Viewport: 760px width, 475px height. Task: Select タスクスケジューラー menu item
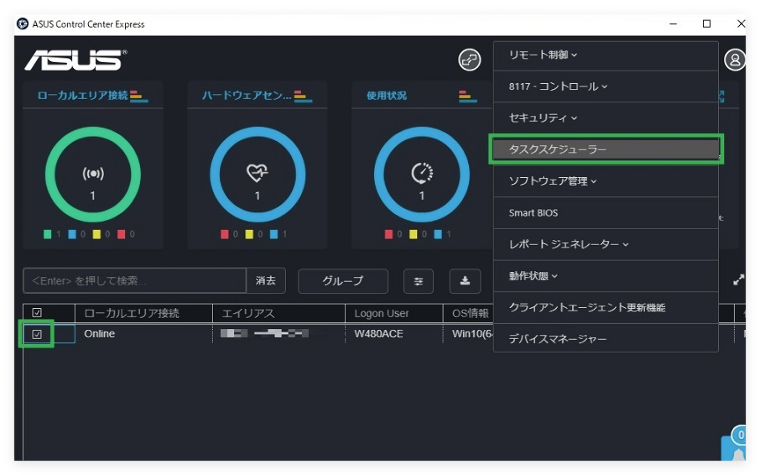pos(606,149)
